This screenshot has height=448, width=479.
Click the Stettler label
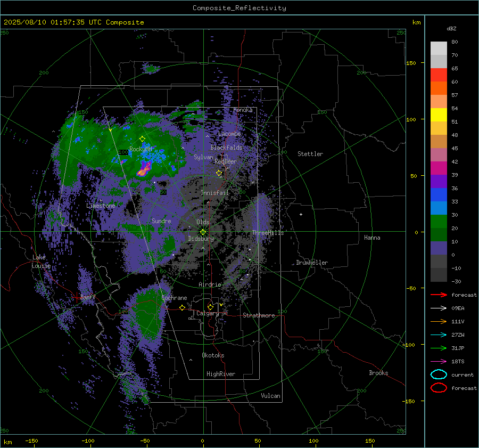[310, 154]
